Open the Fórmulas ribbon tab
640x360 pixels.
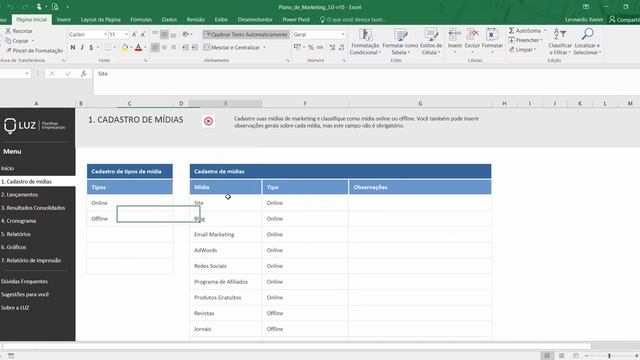click(141, 20)
